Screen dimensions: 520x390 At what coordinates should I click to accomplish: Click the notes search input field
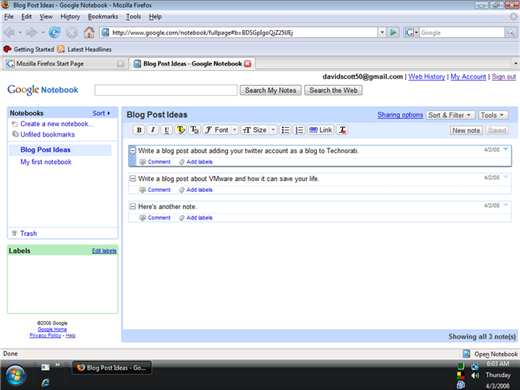point(166,90)
